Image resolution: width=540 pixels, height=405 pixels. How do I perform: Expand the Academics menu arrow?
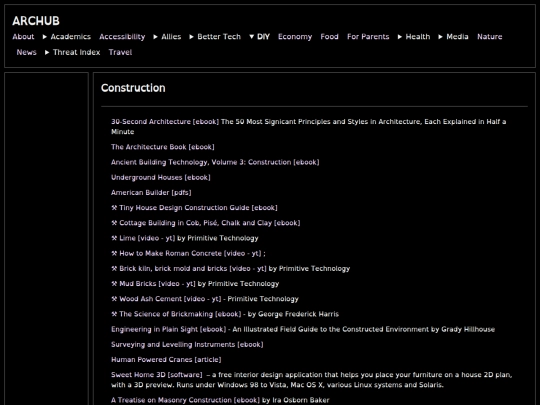point(44,37)
